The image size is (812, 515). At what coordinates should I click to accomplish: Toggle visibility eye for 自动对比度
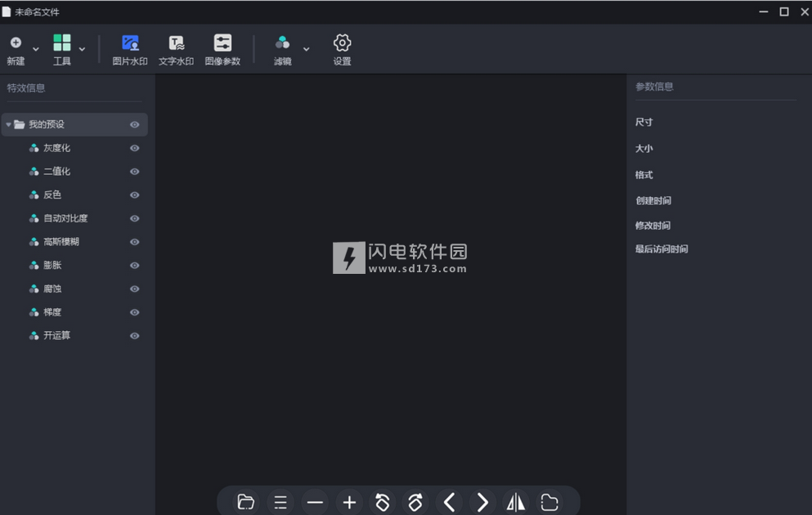(135, 218)
